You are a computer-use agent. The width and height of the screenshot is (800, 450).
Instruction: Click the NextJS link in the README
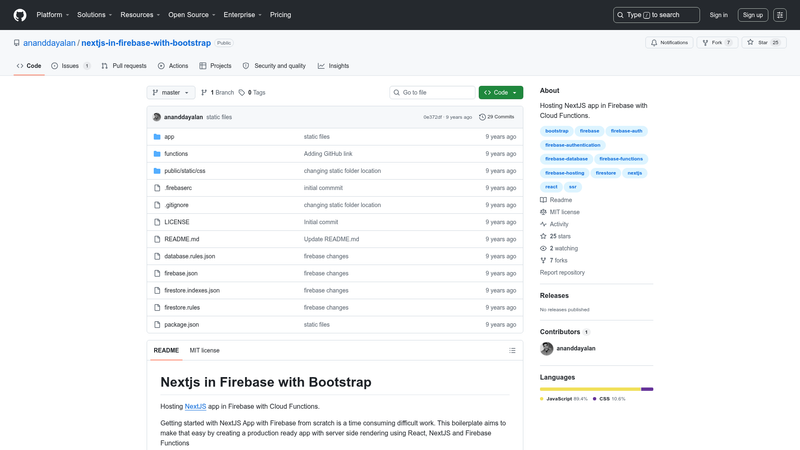pos(195,407)
